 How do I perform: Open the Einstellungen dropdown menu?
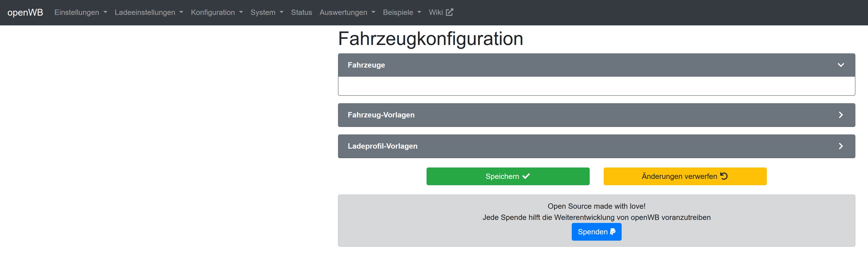click(81, 12)
